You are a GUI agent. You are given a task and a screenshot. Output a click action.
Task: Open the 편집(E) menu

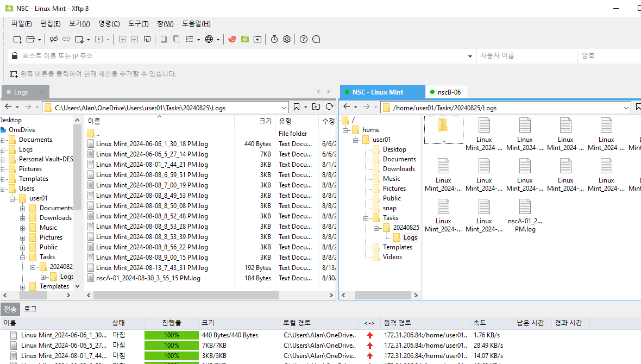coord(51,24)
